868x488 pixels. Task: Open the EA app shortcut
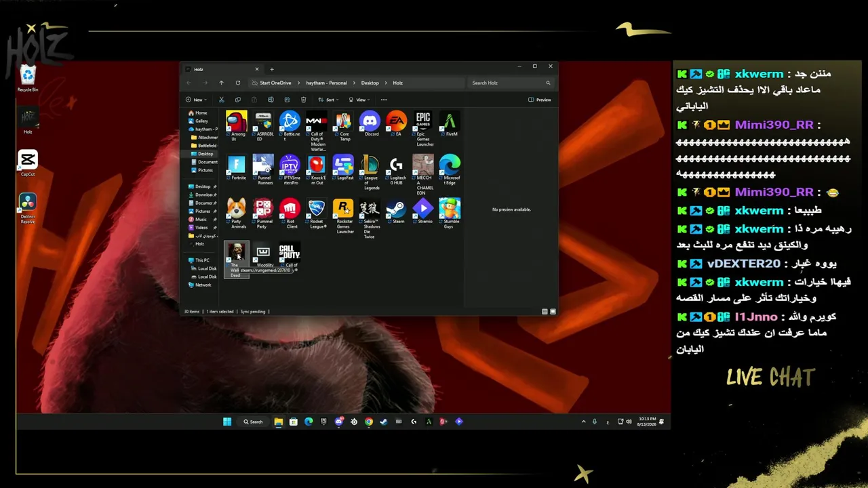coord(397,124)
